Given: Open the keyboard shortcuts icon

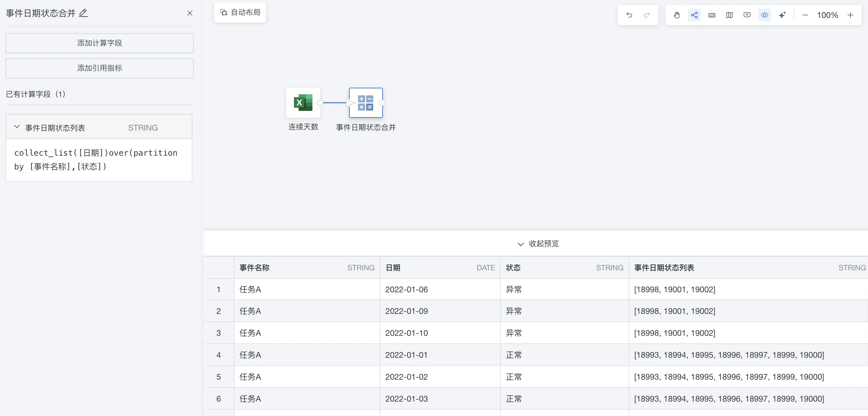Looking at the screenshot, I should coord(712,15).
